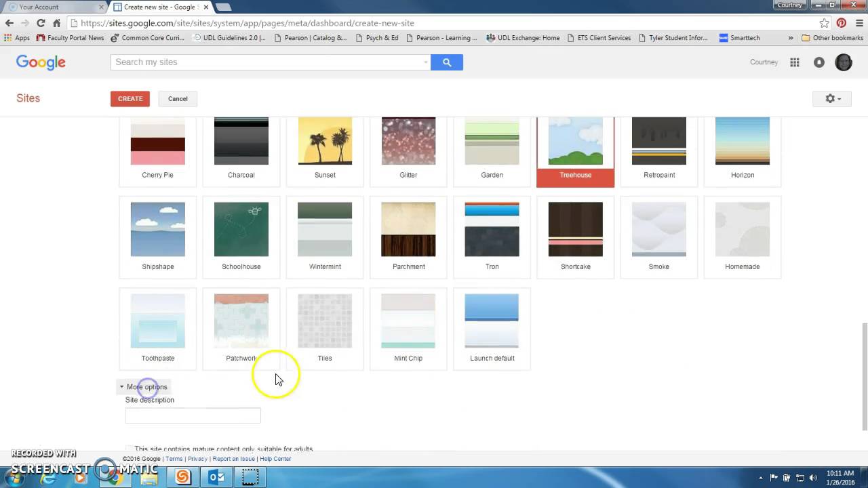868x488 pixels.
Task: Pick the Launch default theme
Action: click(492, 329)
